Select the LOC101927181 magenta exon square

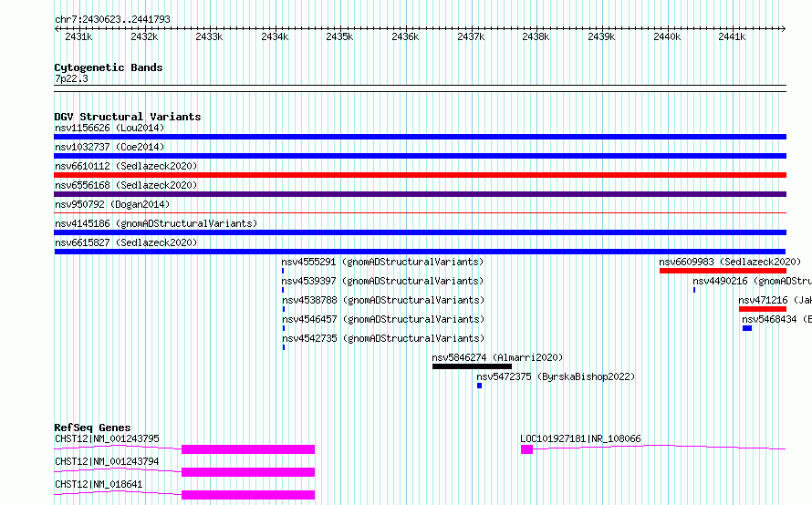pyautogui.click(x=526, y=449)
